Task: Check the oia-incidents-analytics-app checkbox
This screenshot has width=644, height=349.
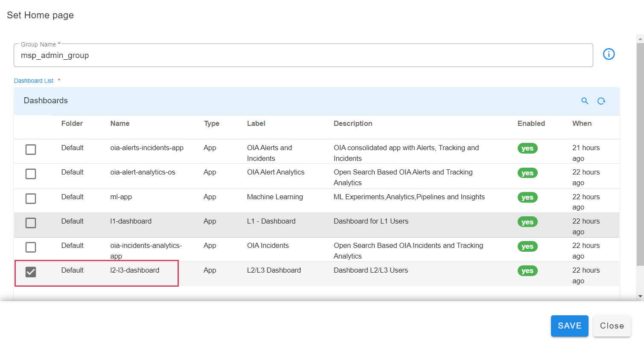Action: pyautogui.click(x=31, y=247)
